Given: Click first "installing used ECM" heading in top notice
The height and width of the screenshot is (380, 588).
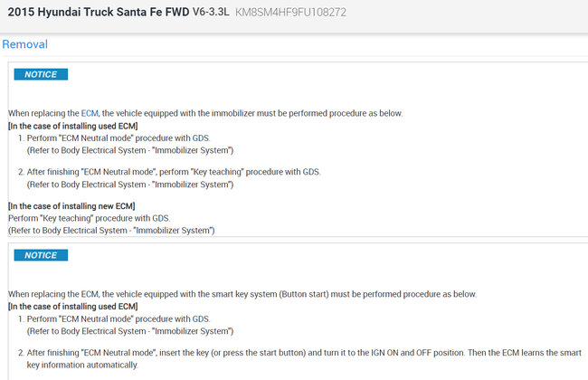Looking at the screenshot, I should [72, 125].
